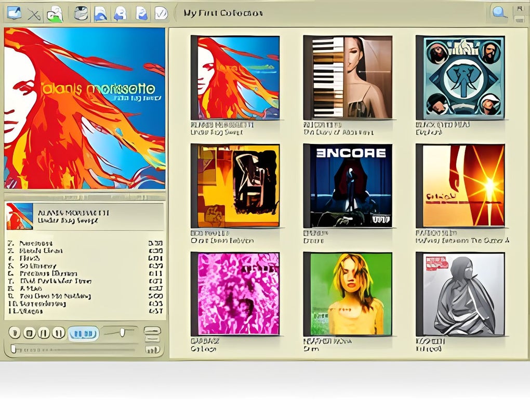Open The Diary of Alicia Keys album

[x=349, y=75]
